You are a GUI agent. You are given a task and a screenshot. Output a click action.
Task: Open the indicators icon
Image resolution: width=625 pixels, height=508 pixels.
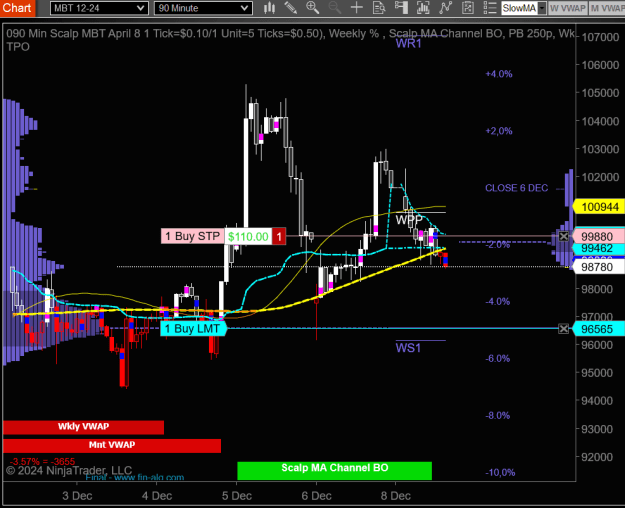tap(446, 8)
